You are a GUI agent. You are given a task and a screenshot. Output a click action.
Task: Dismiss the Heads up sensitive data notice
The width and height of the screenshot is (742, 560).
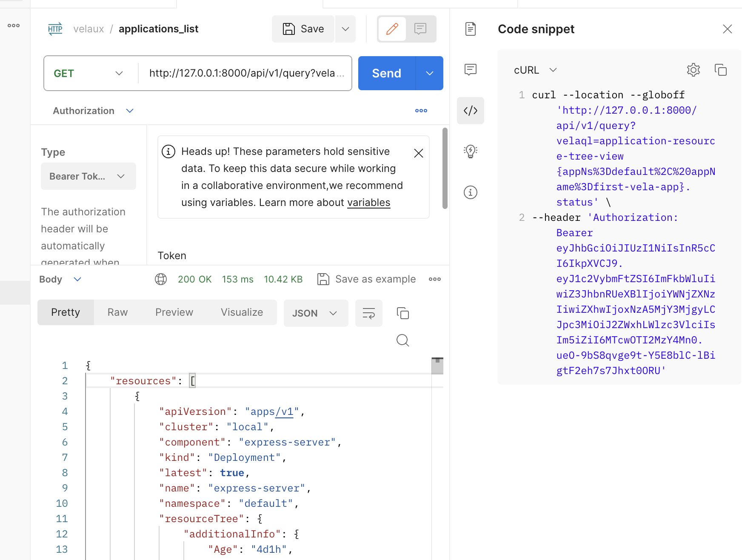419,153
